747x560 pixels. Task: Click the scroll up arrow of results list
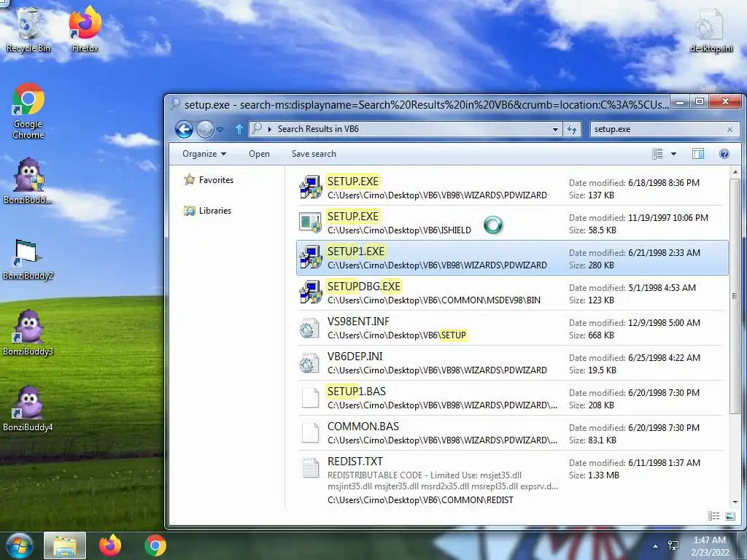coord(735,172)
